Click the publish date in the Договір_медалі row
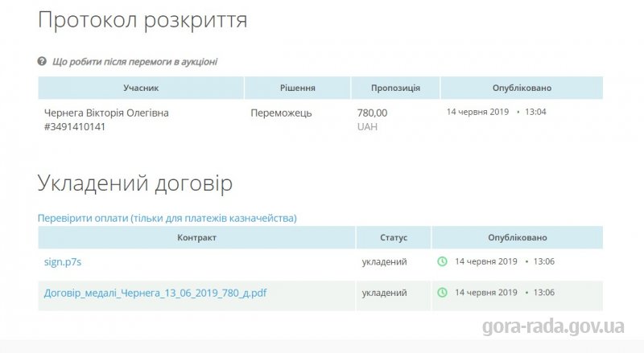644x353 pixels. tap(486, 293)
